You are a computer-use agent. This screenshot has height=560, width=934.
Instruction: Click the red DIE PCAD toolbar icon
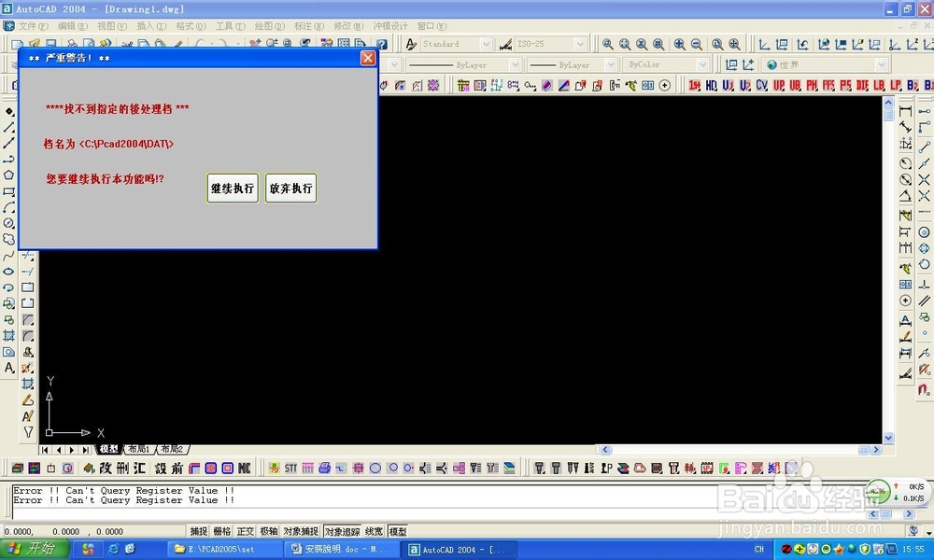click(x=862, y=86)
